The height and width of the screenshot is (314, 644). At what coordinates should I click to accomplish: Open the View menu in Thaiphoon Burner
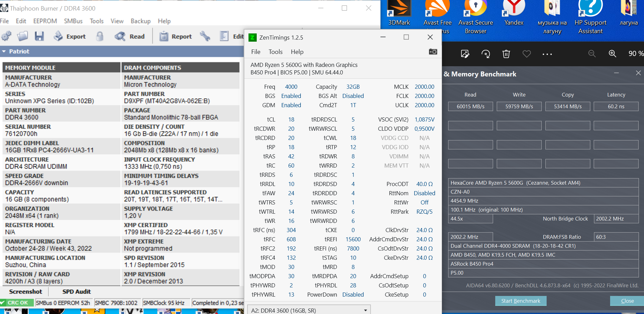pos(117,21)
